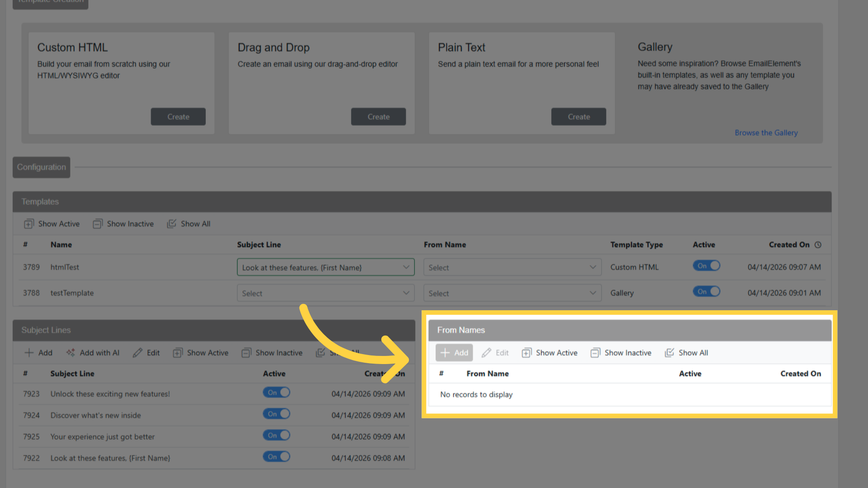This screenshot has height=488, width=868.
Task: Click Show Active icon in Templates toolbar
Action: point(29,224)
